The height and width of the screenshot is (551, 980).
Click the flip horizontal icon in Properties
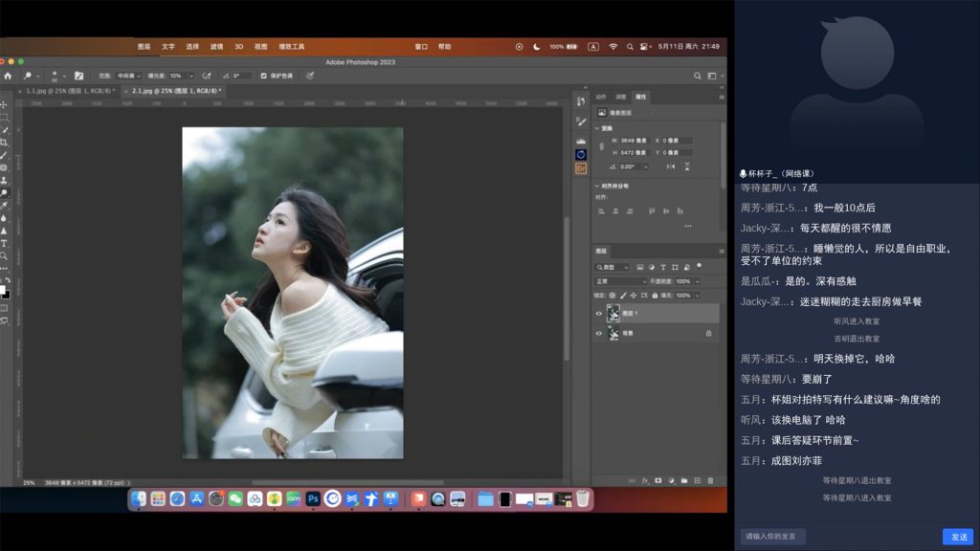[x=670, y=166]
